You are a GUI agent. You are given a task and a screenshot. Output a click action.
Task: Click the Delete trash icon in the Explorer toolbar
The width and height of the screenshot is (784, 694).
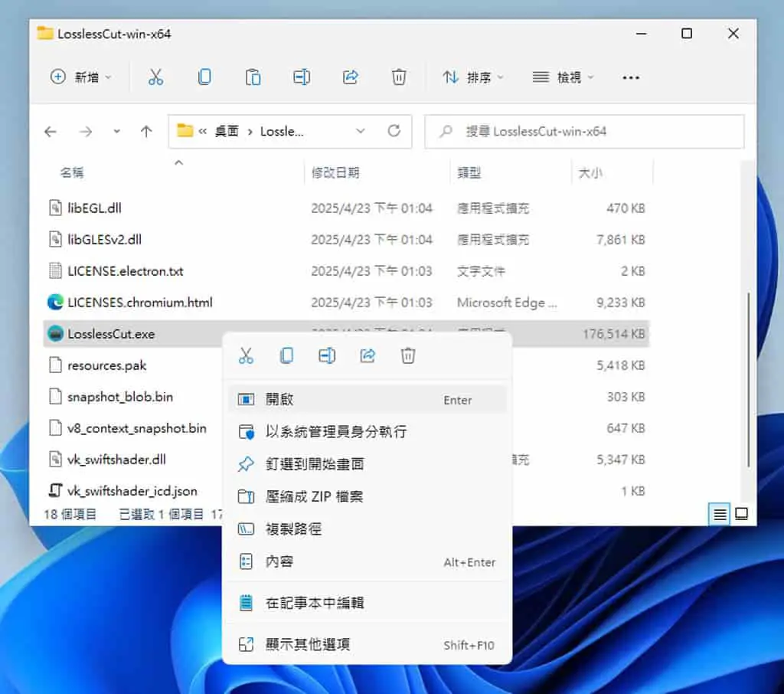click(399, 77)
